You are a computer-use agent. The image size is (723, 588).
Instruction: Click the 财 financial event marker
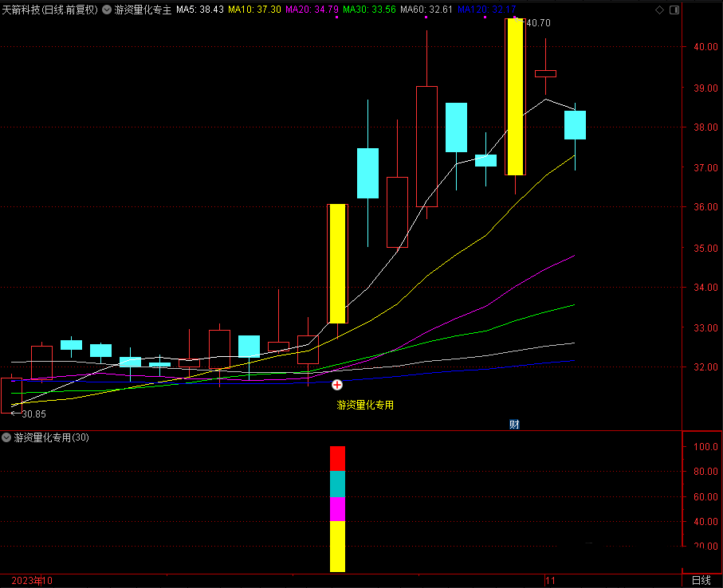coord(514,425)
